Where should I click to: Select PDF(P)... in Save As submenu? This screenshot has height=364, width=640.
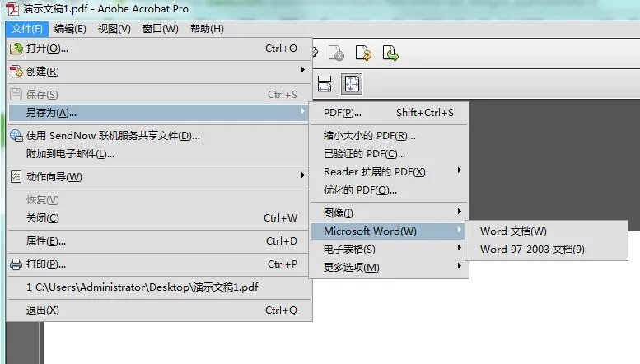[389, 113]
